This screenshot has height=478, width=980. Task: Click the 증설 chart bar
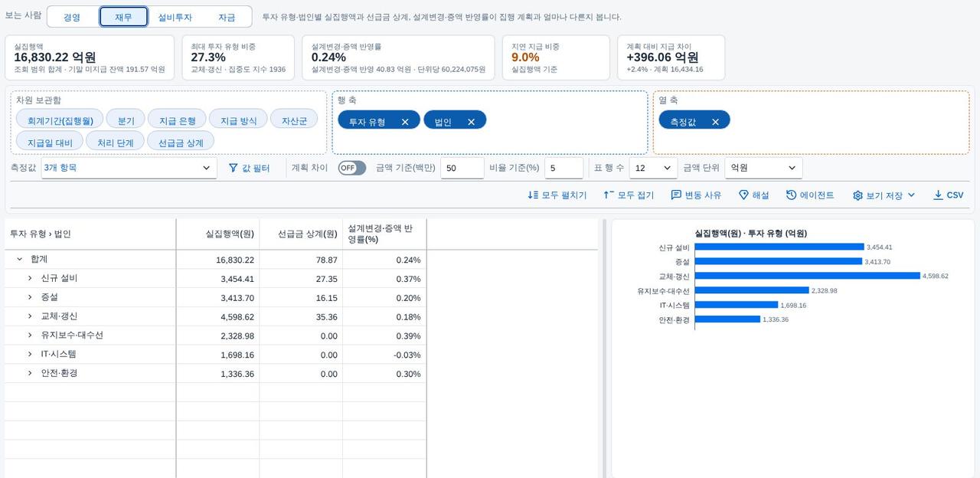point(779,261)
